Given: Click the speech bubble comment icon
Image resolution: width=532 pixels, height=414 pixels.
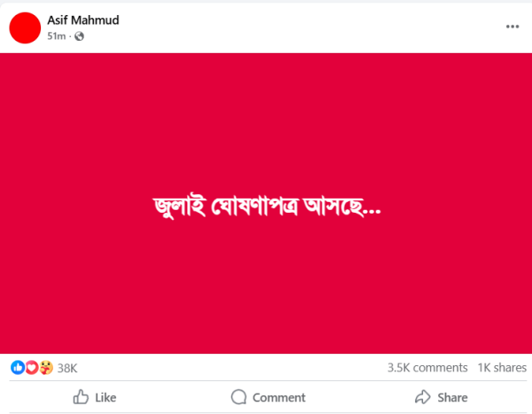Looking at the screenshot, I should 239,396.
